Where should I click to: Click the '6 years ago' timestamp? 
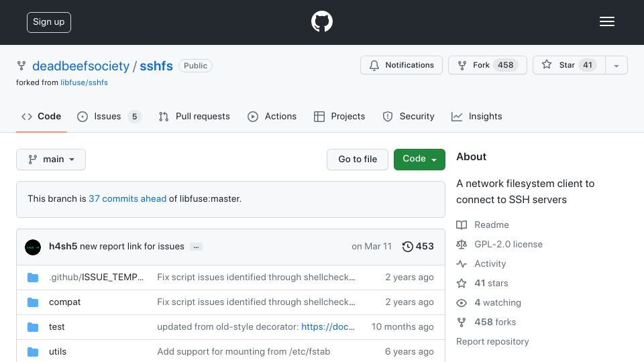point(409,352)
